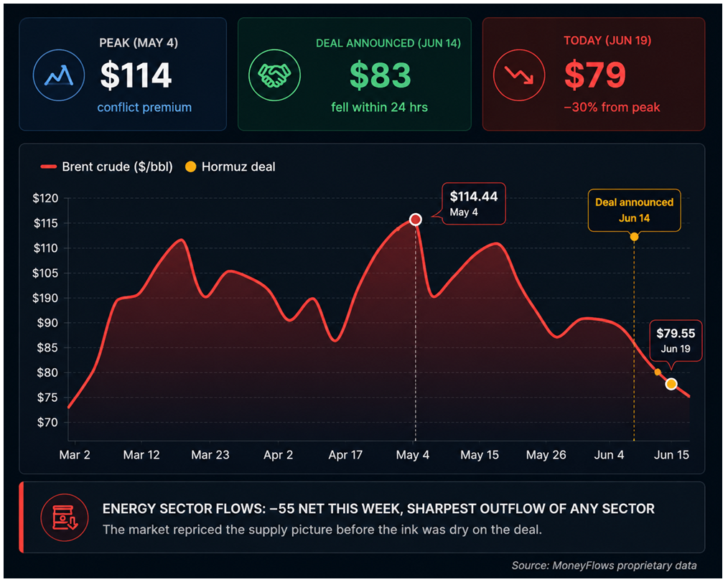Viewport: 728px width, 582px height.
Task: Click the $70 y-axis label
Action: coord(47,423)
